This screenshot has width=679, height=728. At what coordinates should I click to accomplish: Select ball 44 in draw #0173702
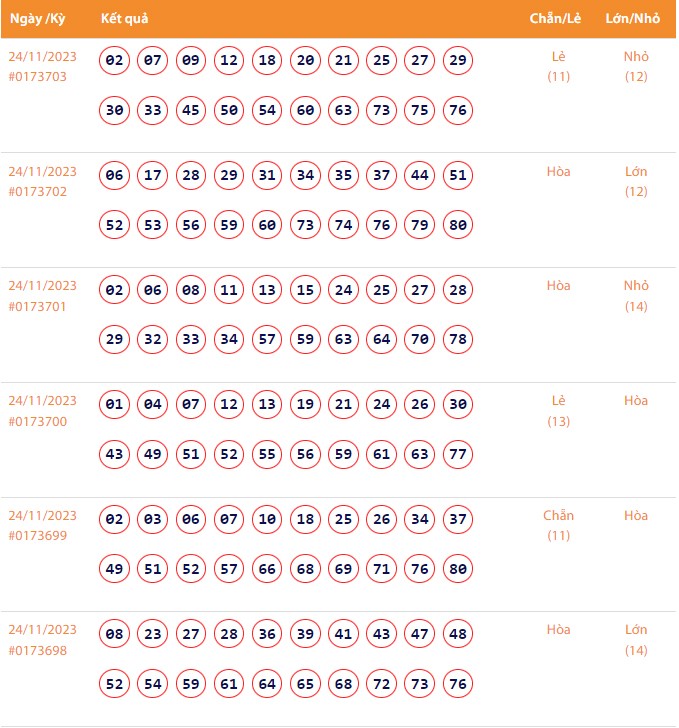[x=420, y=176]
